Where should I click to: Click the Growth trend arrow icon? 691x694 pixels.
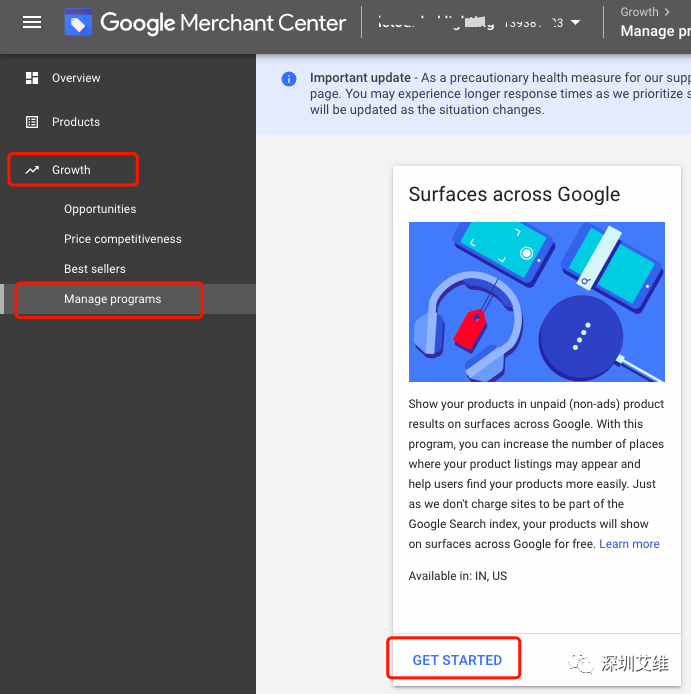pos(32,170)
